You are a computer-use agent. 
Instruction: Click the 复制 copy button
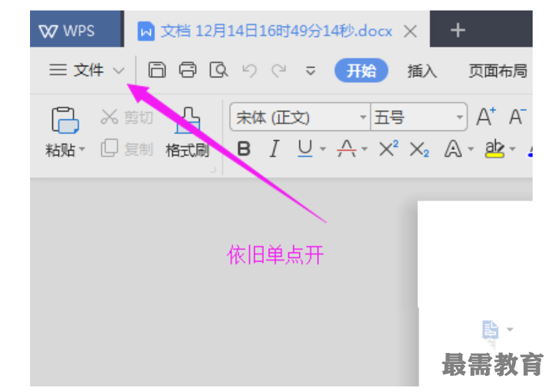[126, 149]
